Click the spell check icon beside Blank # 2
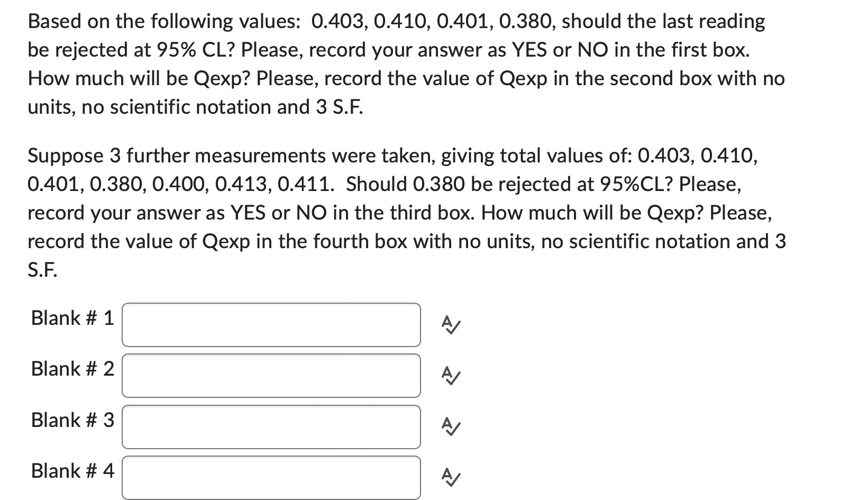 coord(450,376)
